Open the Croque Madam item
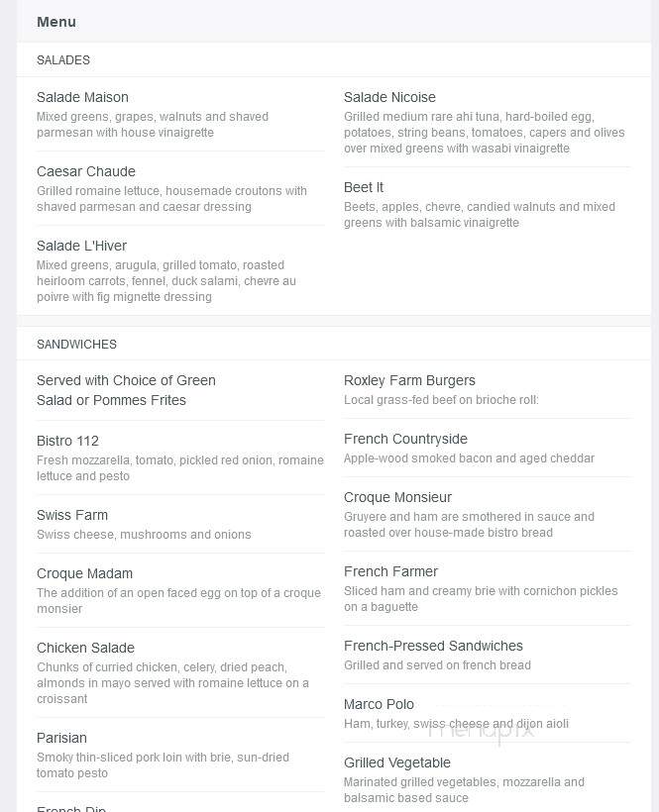 [85, 573]
